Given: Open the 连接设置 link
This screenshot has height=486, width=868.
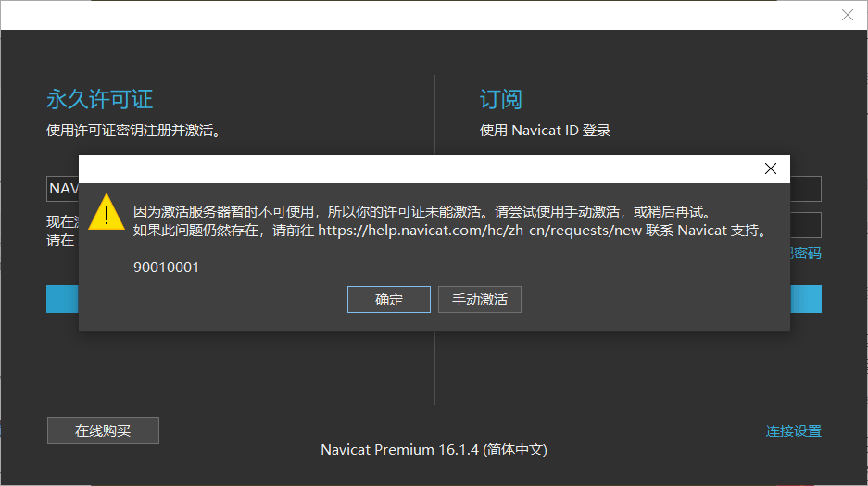Looking at the screenshot, I should click(793, 430).
